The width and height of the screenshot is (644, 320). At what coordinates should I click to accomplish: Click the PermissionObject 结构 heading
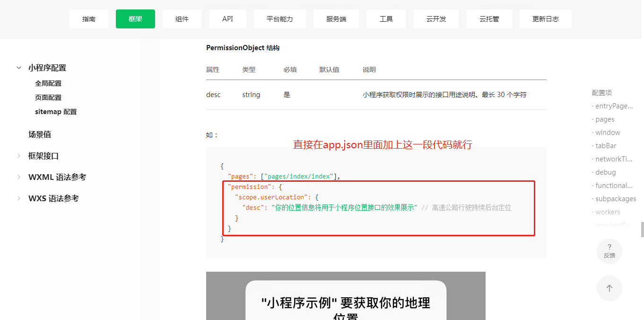(243, 48)
